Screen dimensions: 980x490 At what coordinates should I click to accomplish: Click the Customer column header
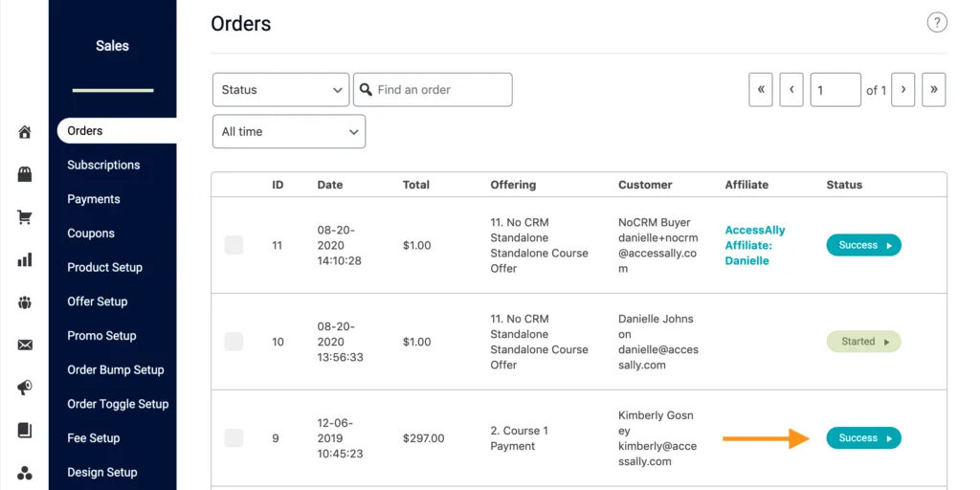[646, 185]
